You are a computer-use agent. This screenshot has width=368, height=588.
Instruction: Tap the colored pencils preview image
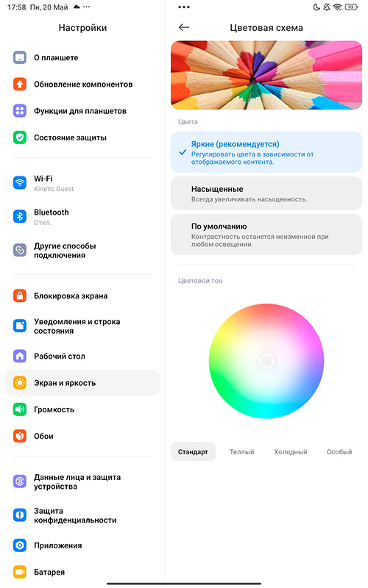point(266,76)
